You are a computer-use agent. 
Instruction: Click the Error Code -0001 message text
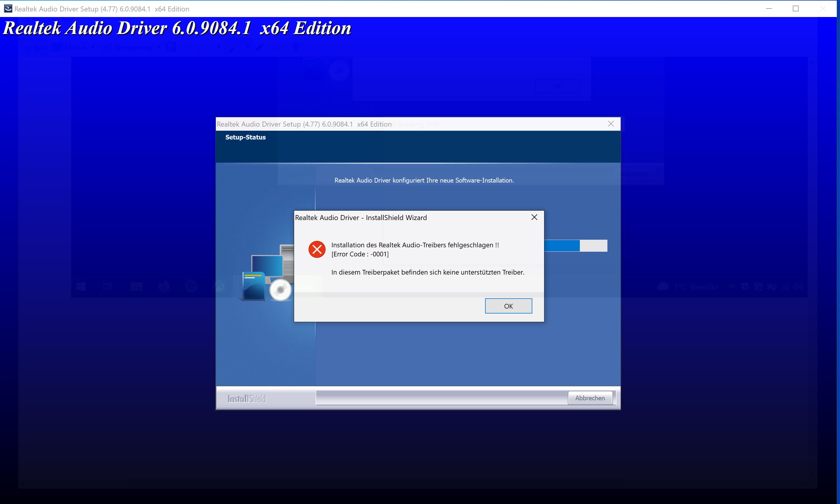click(360, 254)
